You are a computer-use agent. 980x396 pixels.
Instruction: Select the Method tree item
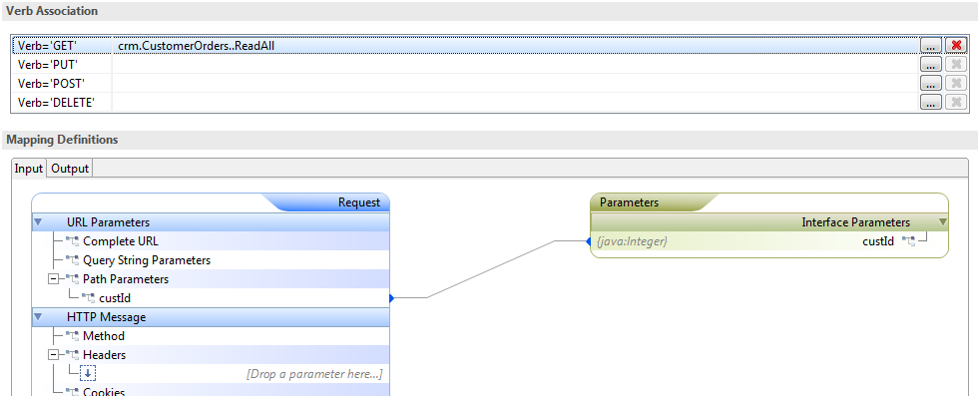click(x=104, y=336)
